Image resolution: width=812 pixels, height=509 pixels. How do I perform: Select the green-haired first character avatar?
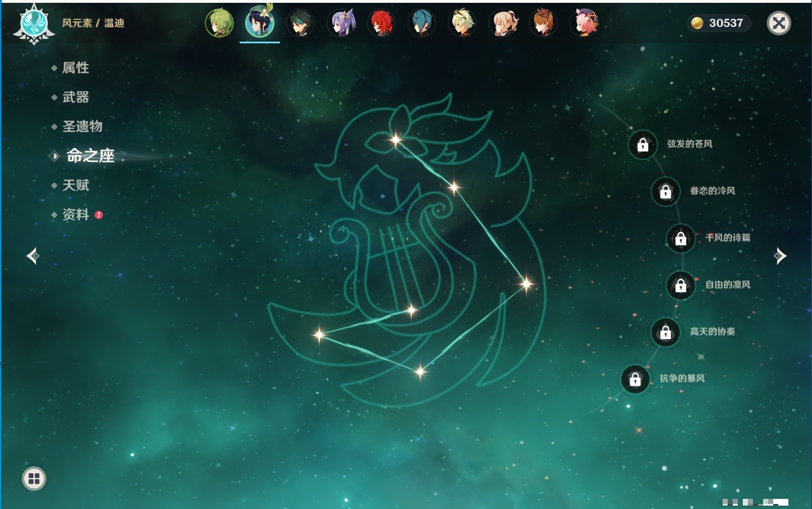[x=219, y=23]
